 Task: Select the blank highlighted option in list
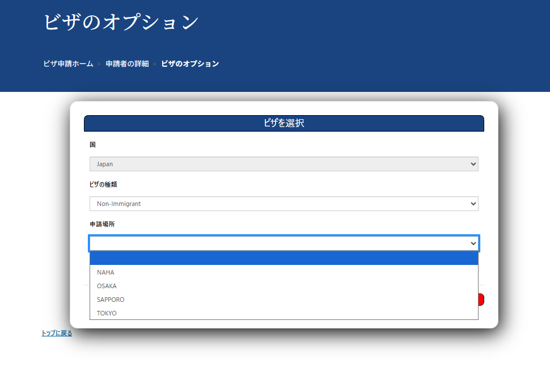(284, 259)
